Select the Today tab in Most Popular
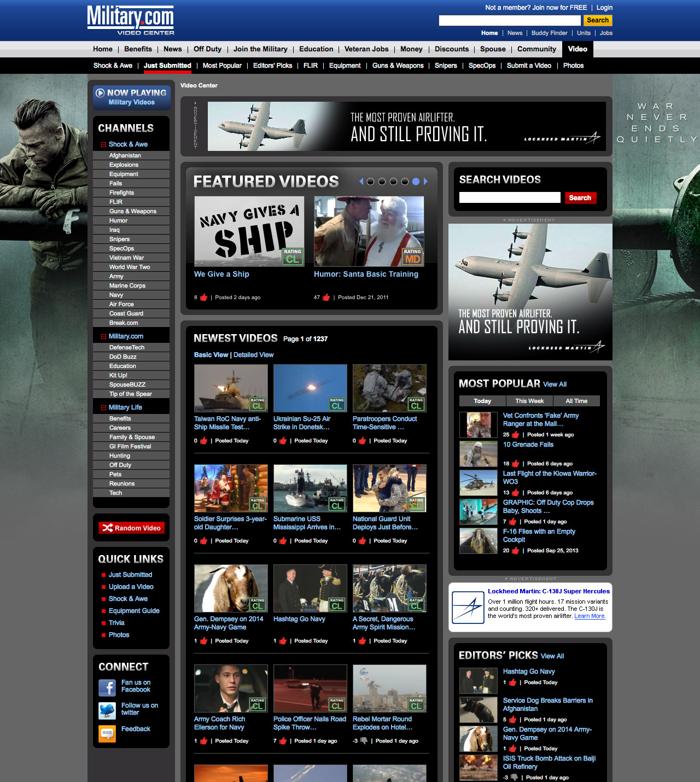 (482, 401)
